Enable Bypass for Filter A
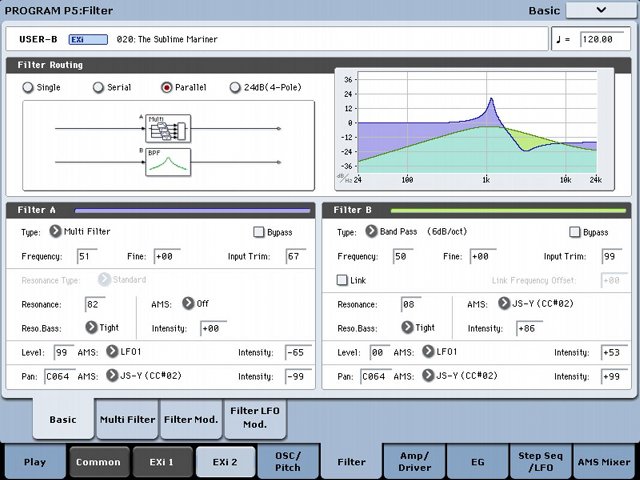This screenshot has height=480, width=640. [x=259, y=232]
